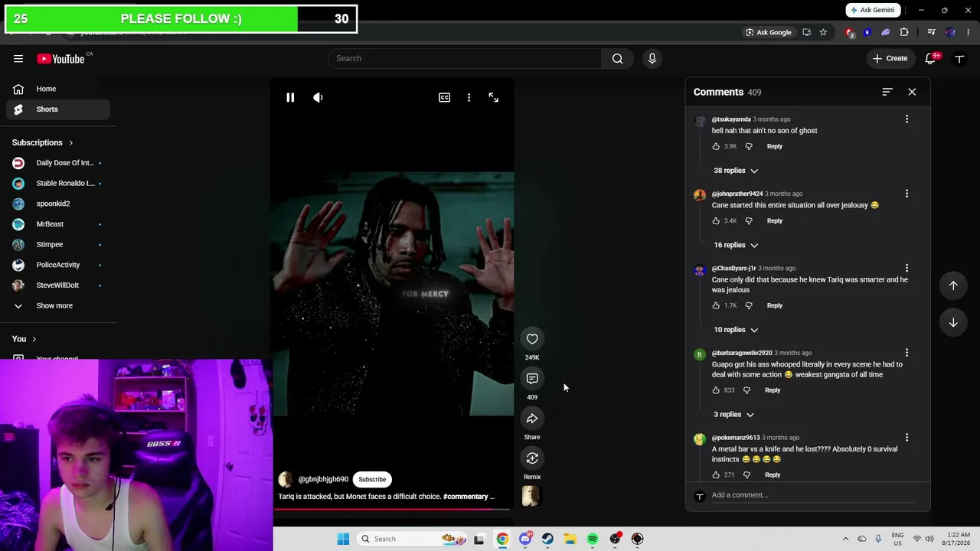The width and height of the screenshot is (980, 551).
Task: Expand the 10 replies thread
Action: [x=736, y=330]
